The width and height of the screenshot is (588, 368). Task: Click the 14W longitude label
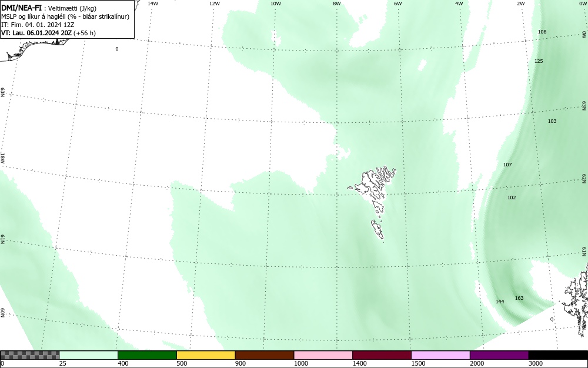153,4
